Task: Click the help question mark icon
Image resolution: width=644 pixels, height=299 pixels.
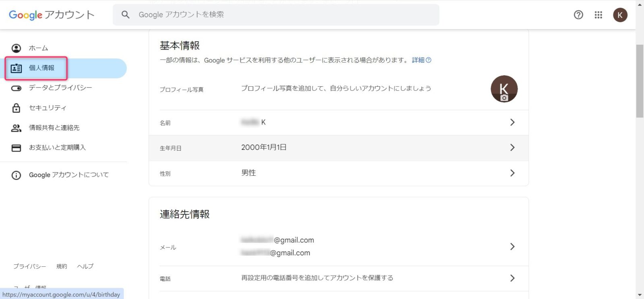Action: [578, 15]
